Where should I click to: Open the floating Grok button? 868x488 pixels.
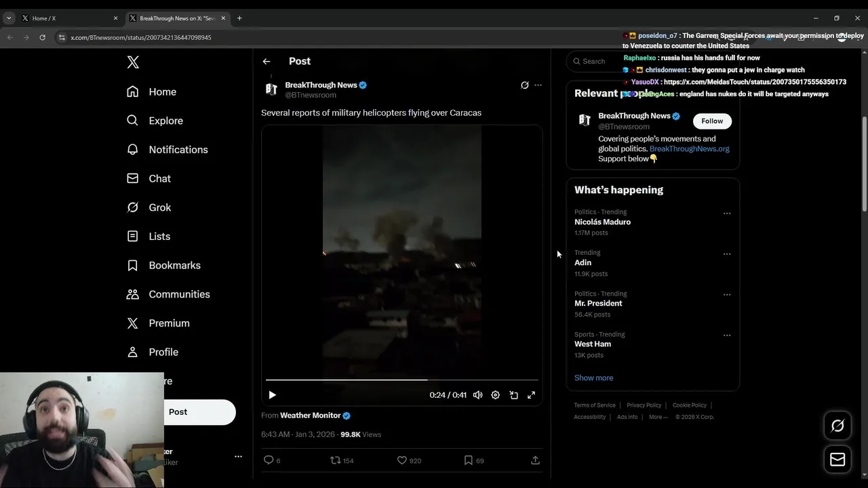pos(837,426)
